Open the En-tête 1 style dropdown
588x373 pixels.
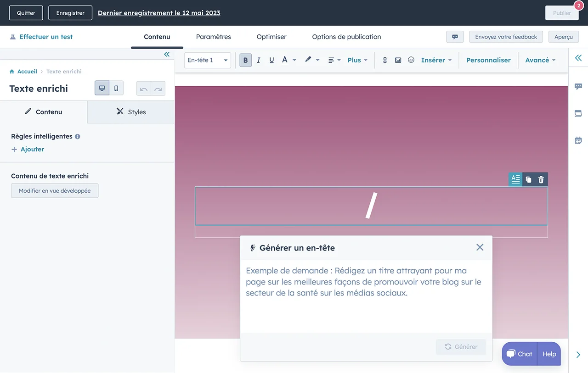click(207, 60)
